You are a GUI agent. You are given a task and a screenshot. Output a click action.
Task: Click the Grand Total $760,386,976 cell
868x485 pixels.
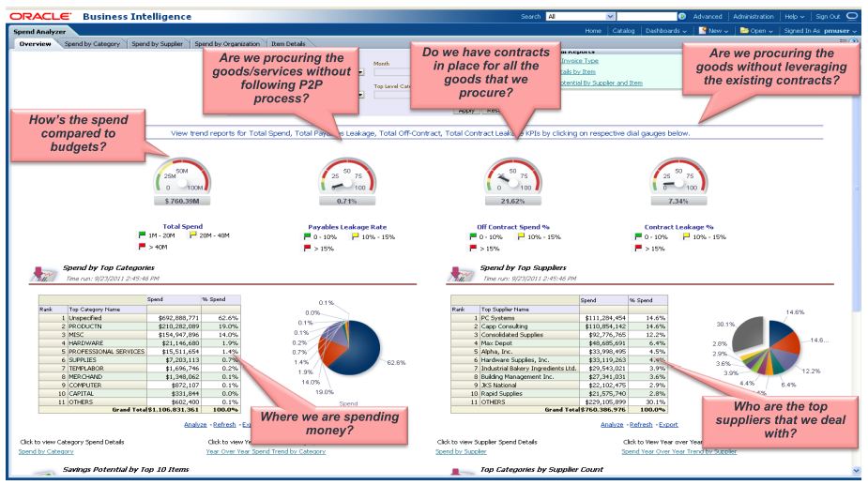(x=603, y=410)
